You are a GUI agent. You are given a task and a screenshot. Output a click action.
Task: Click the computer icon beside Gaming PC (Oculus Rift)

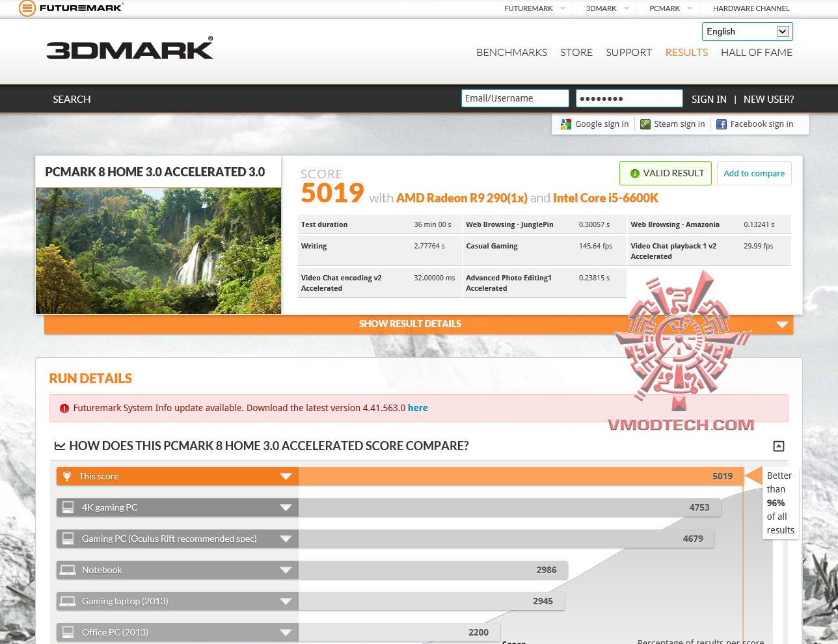68,539
